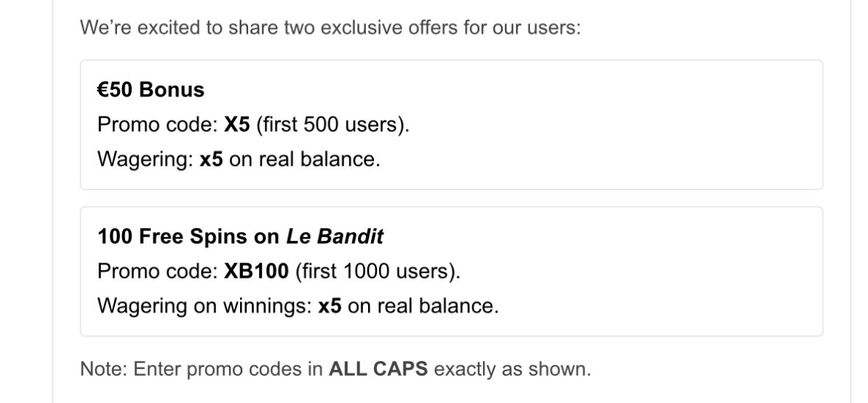
Task: Click the bold XB100 promo code
Action: (x=257, y=271)
